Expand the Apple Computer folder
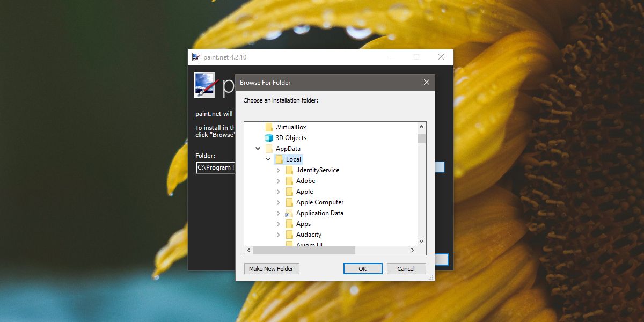This screenshot has height=322, width=644. click(x=277, y=202)
